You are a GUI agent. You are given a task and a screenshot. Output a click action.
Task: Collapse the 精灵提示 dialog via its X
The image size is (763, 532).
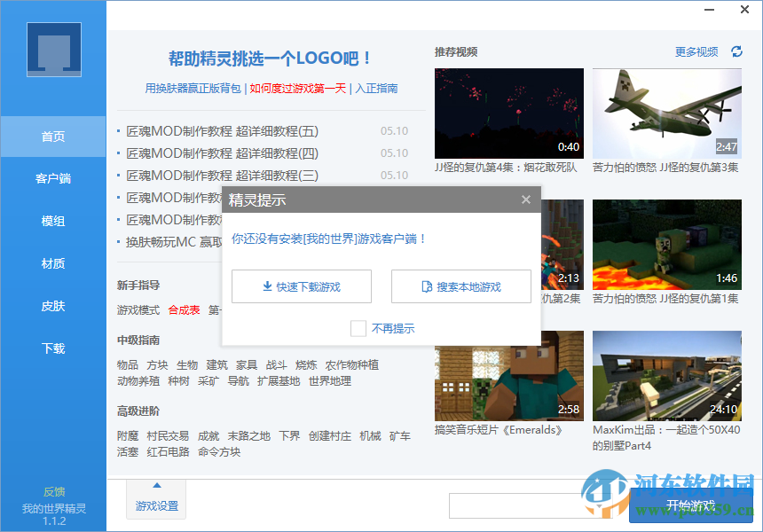(x=526, y=199)
